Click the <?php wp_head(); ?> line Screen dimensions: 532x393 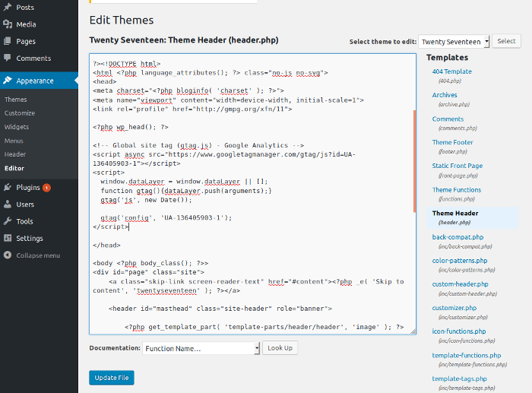130,127
